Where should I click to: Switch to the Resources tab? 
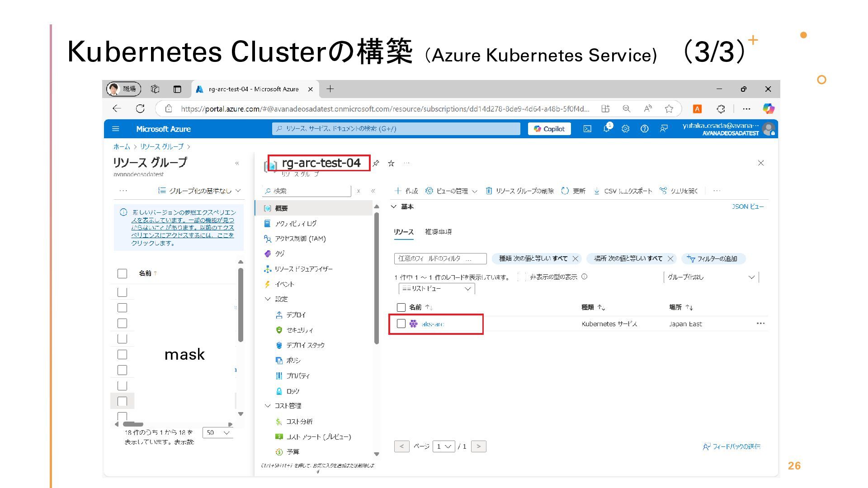403,232
